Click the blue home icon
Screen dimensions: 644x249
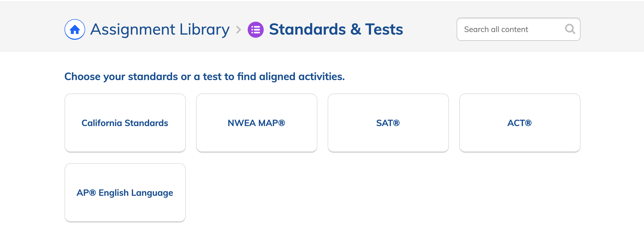[75, 29]
